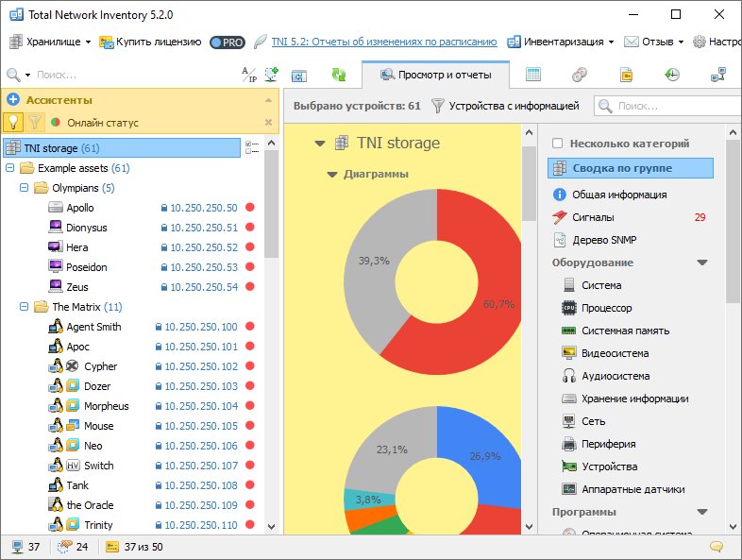Click the collapse sidebar panel icon

coord(299,76)
